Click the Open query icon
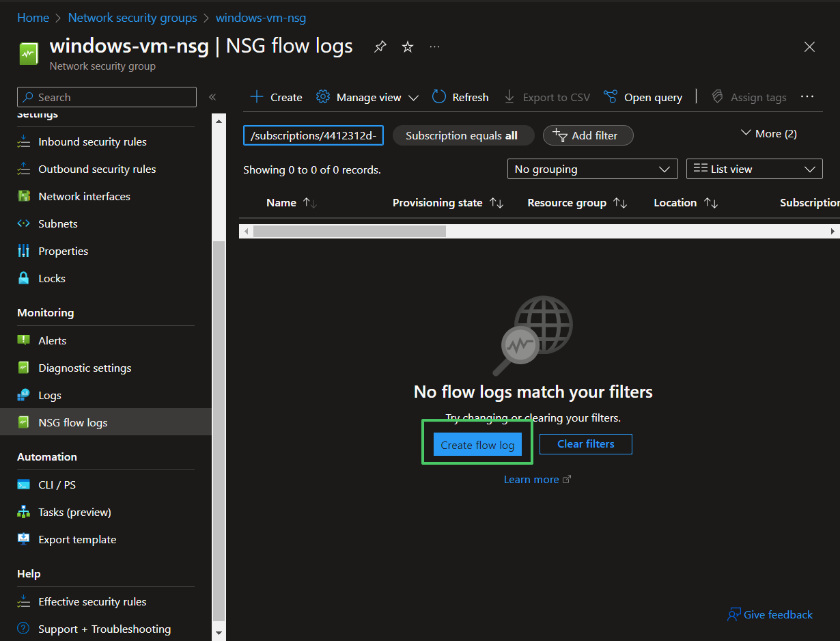 point(611,97)
